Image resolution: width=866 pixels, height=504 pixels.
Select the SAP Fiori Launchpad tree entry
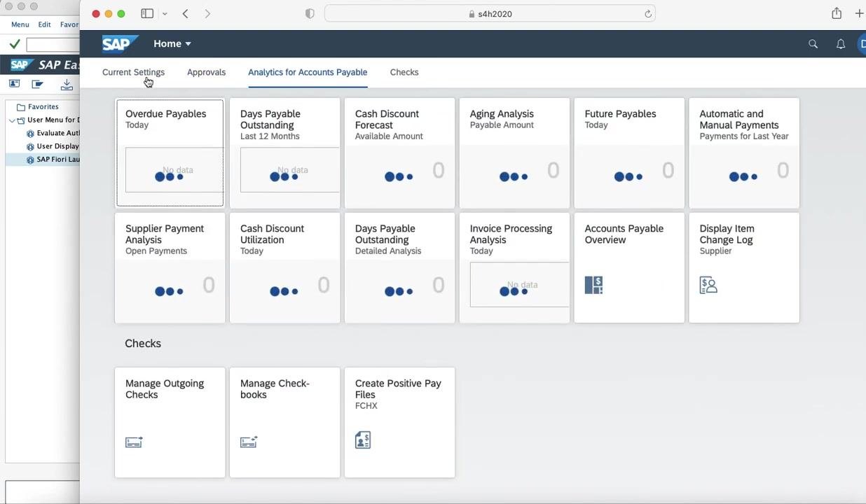coord(43,160)
